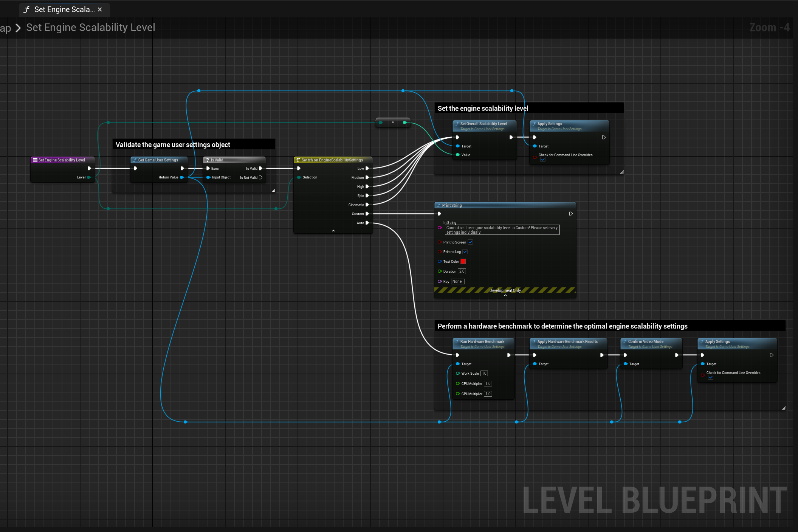Viewport: 798px width, 532px height.
Task: Click the red Text Color swatch
Action: 463,261
